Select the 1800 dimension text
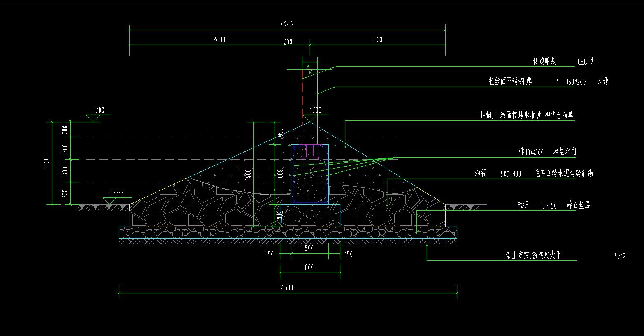The image size is (644, 336). coord(377,40)
